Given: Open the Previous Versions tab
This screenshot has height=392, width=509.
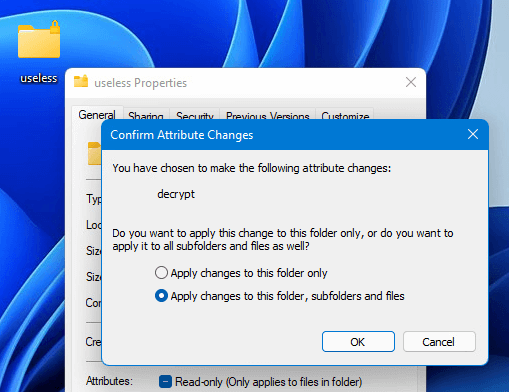Looking at the screenshot, I should pos(268,115).
